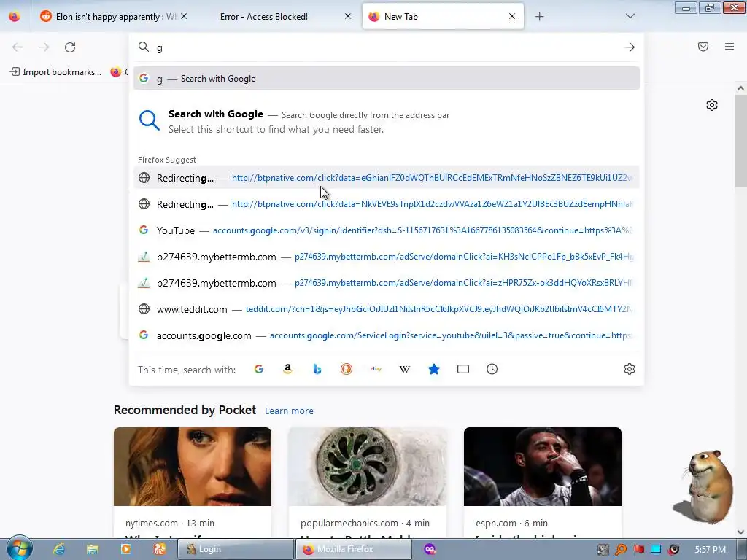Click Import bookmarks in bookmarks toolbar
The width and height of the screenshot is (747, 560).
[55, 72]
